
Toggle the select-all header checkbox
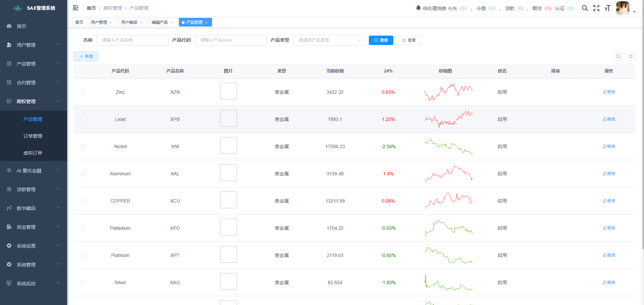(83, 71)
